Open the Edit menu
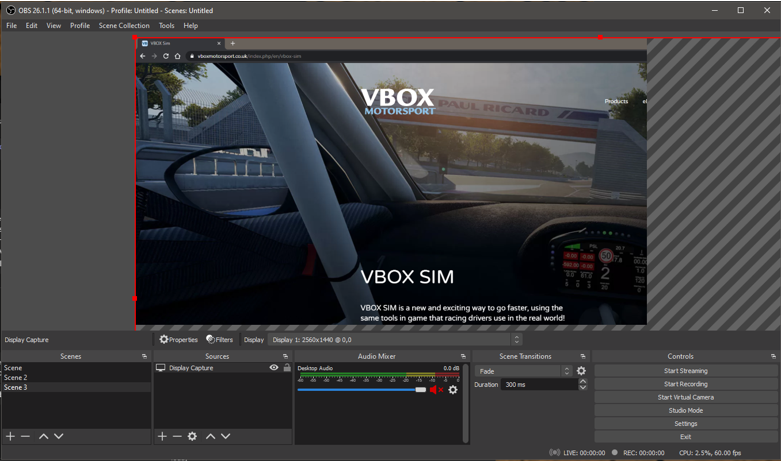 31,25
